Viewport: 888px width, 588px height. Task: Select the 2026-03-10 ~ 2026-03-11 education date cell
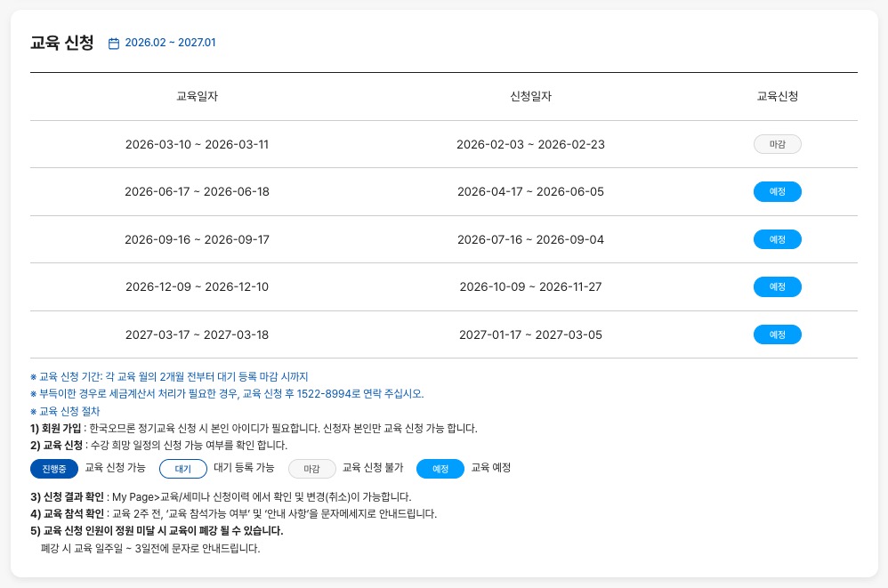pos(197,144)
